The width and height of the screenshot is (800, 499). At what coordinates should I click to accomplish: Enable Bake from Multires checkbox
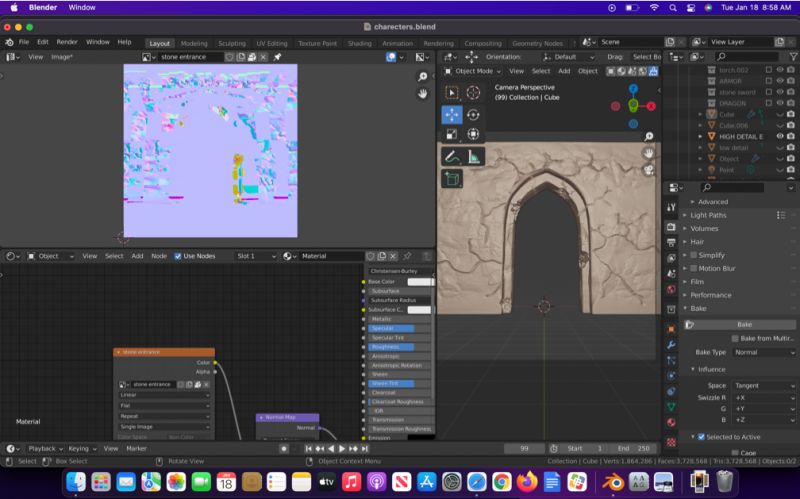tap(735, 338)
